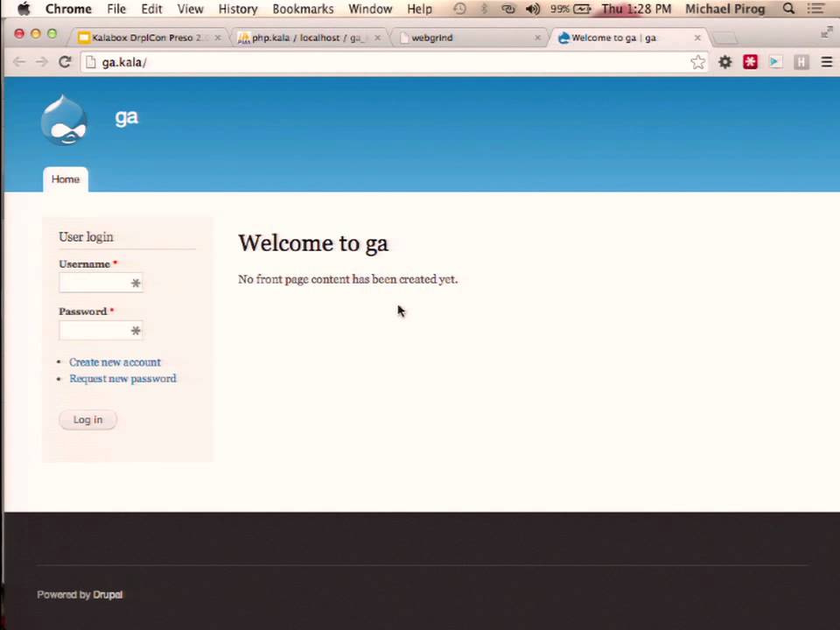Enter fullscreen with the expand arrows icon
The height and width of the screenshot is (630, 840).
[x=827, y=32]
